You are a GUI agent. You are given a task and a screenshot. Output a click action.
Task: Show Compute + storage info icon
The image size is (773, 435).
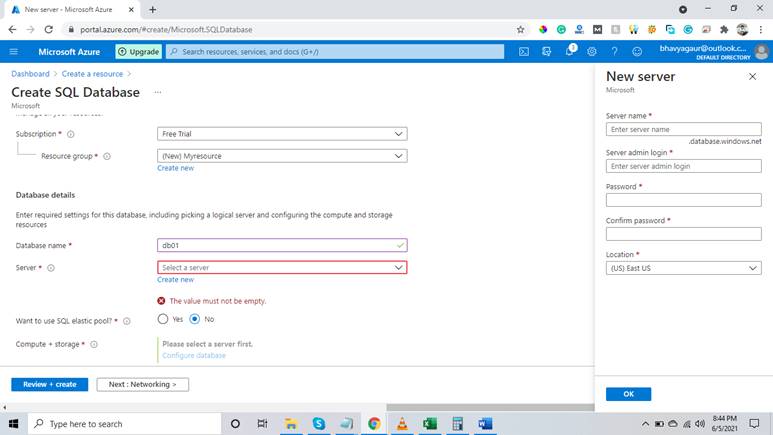[94, 344]
